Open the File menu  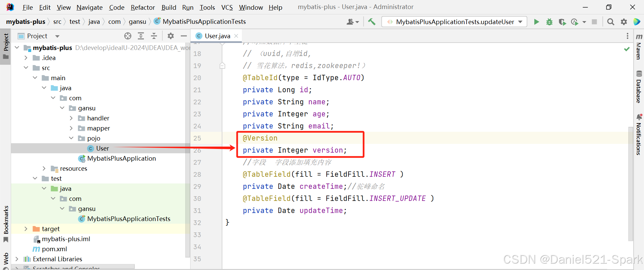[x=28, y=7]
